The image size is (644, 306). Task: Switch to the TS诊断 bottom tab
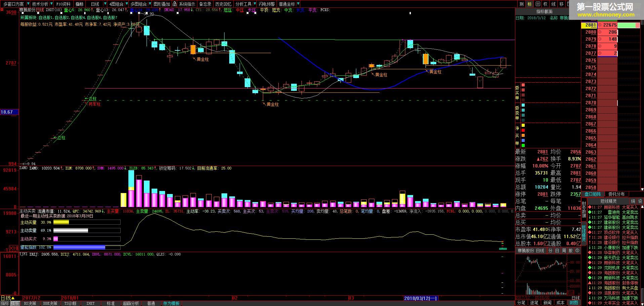coord(70,303)
